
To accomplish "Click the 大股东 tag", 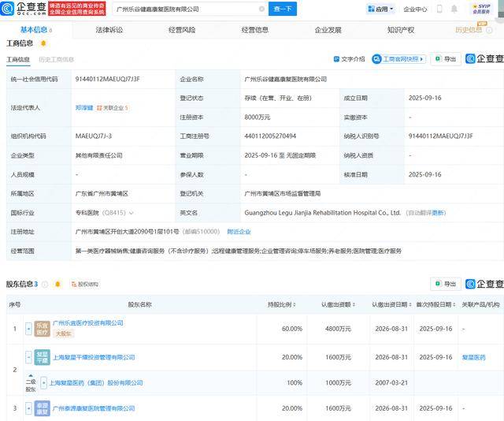I will [63, 333].
